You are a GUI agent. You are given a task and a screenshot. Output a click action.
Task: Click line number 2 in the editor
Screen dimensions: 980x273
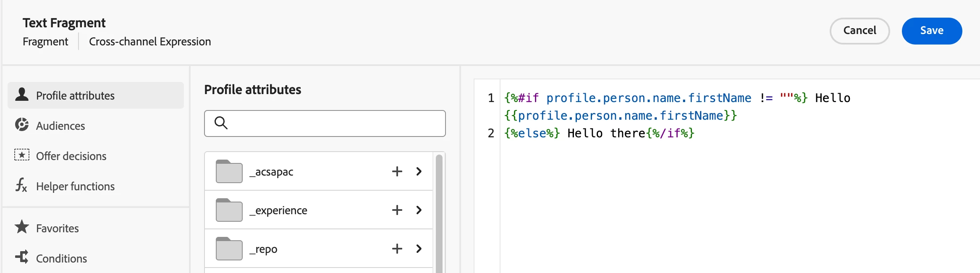(x=491, y=133)
